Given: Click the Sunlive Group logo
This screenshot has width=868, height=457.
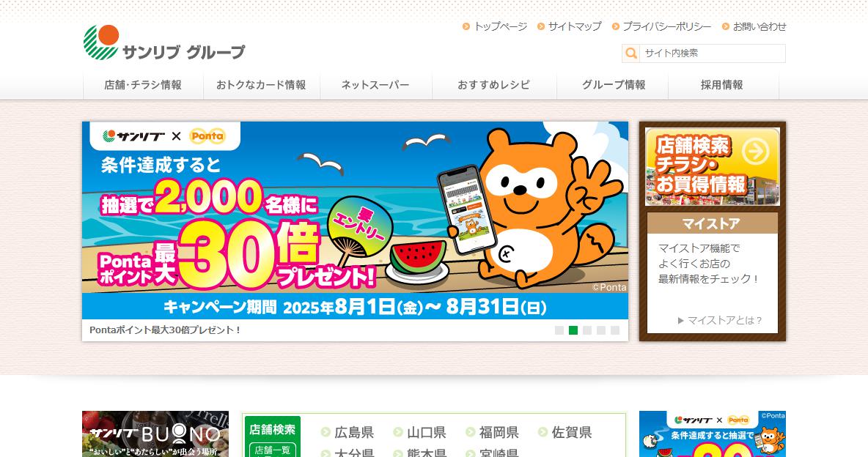Looking at the screenshot, I should click(164, 42).
